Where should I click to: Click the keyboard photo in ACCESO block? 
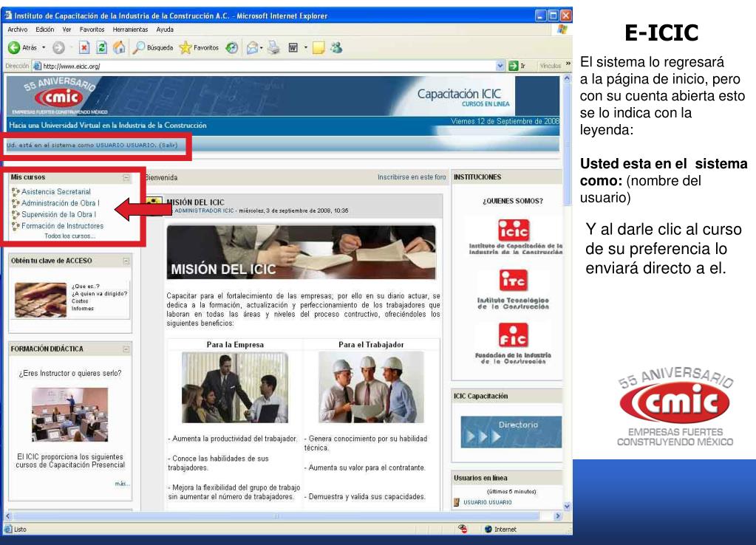click(x=41, y=300)
